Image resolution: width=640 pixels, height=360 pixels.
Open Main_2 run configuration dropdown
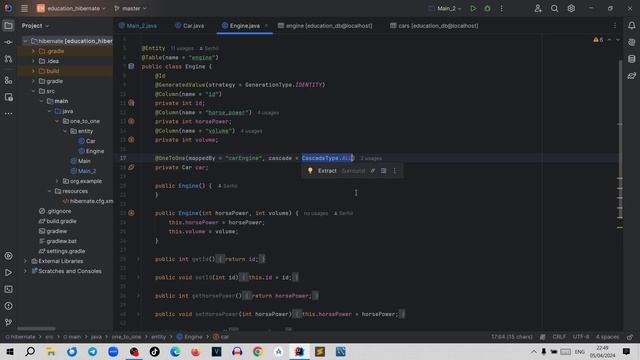tap(445, 8)
